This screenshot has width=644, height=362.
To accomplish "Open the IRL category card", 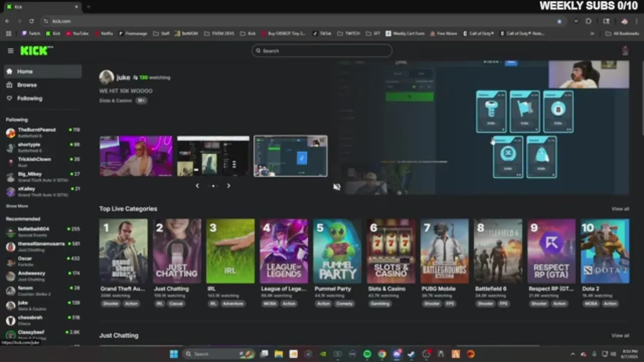I will 230,251.
